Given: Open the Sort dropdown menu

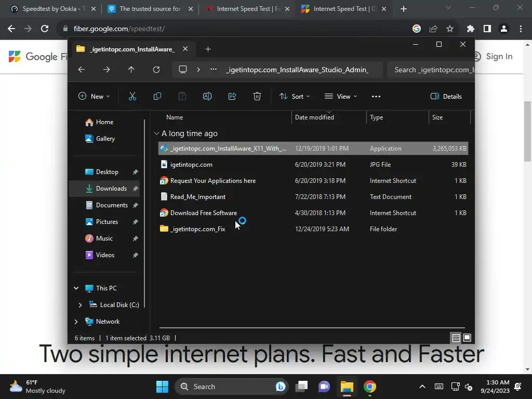Looking at the screenshot, I should pos(295,96).
